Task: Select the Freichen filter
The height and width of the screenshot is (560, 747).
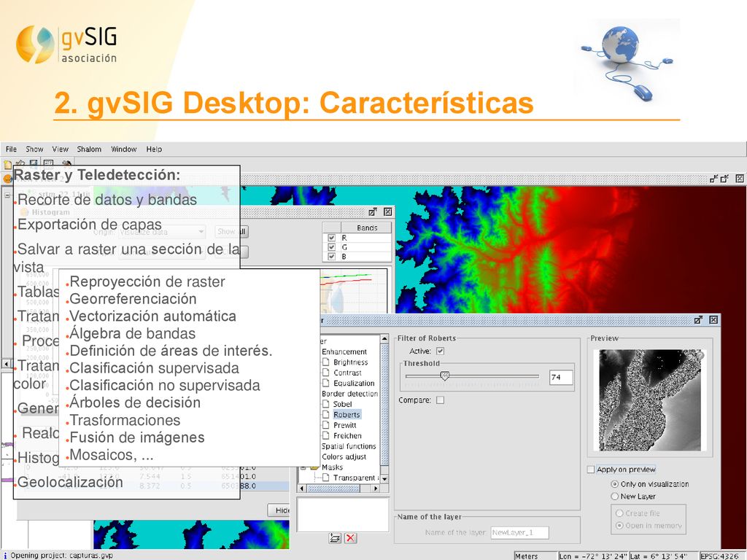Action: (x=347, y=436)
